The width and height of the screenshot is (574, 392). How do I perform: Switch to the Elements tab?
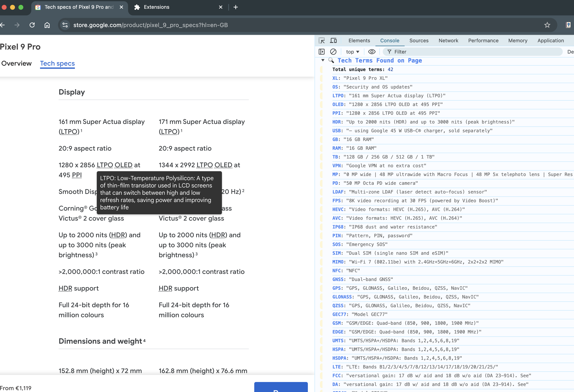click(359, 40)
